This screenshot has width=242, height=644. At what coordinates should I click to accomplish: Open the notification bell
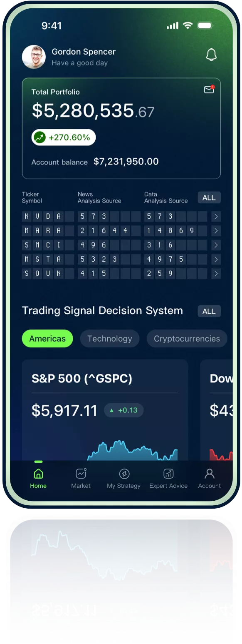[212, 55]
